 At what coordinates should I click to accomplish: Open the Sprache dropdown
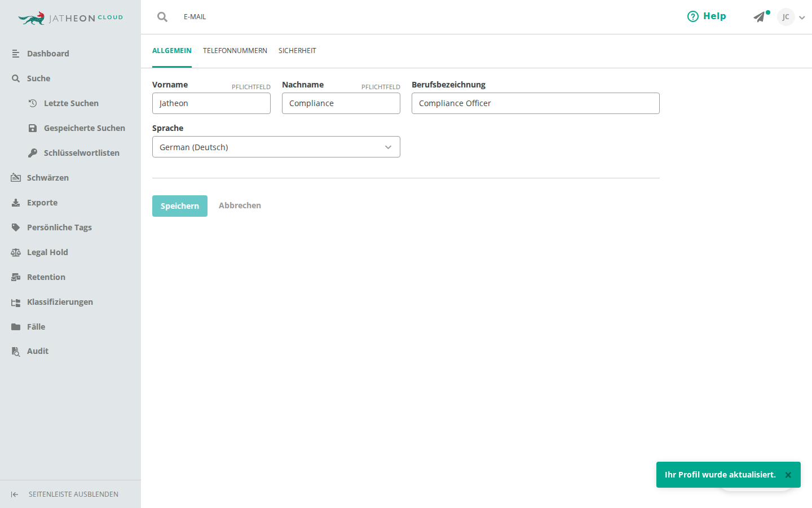tap(276, 147)
